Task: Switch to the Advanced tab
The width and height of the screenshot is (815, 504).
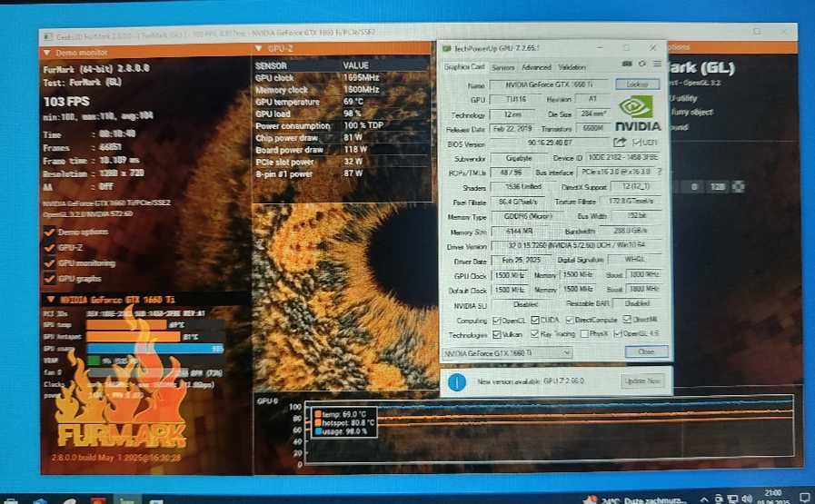Action: tap(536, 67)
